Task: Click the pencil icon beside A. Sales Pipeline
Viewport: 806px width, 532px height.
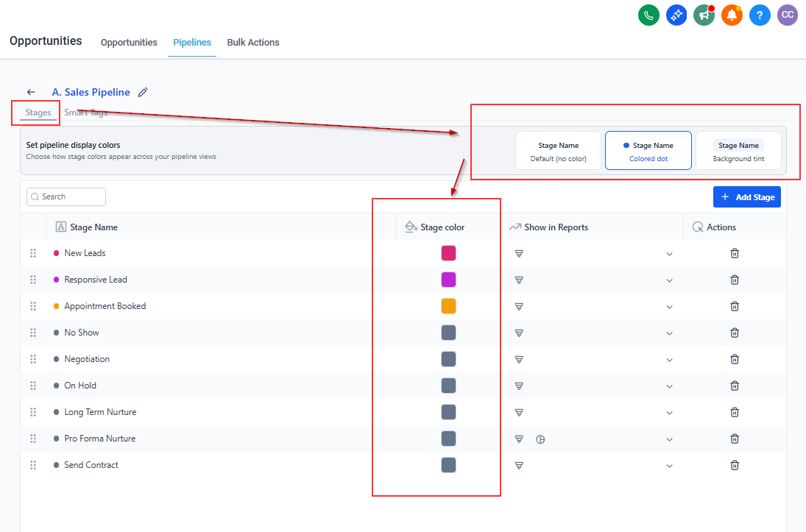Action: (x=143, y=93)
